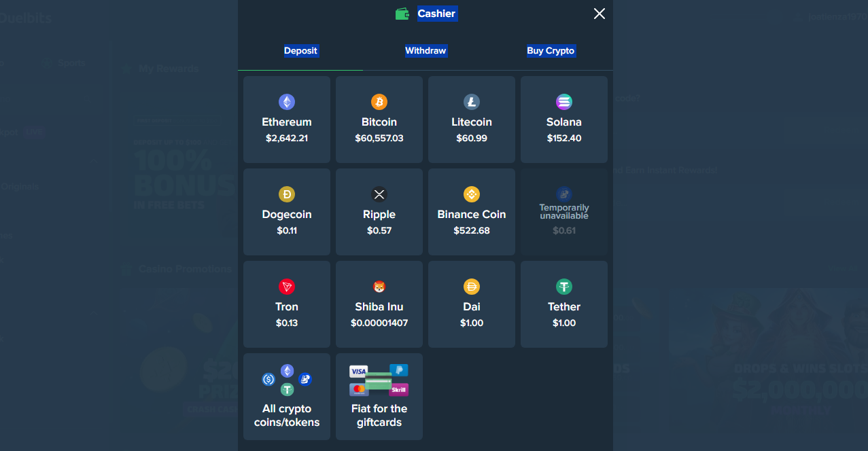
Task: Choose Fiat for the giftcards option
Action: [x=379, y=397]
